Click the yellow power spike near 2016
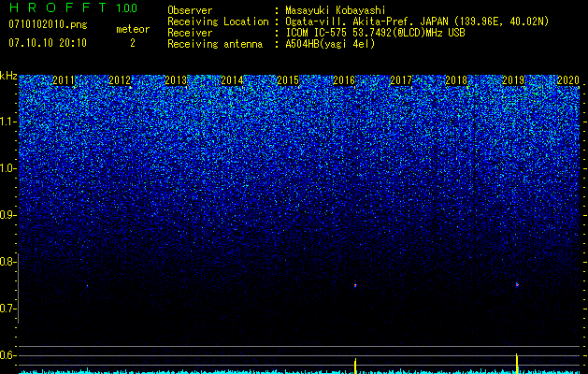588x374 pixels. click(355, 366)
